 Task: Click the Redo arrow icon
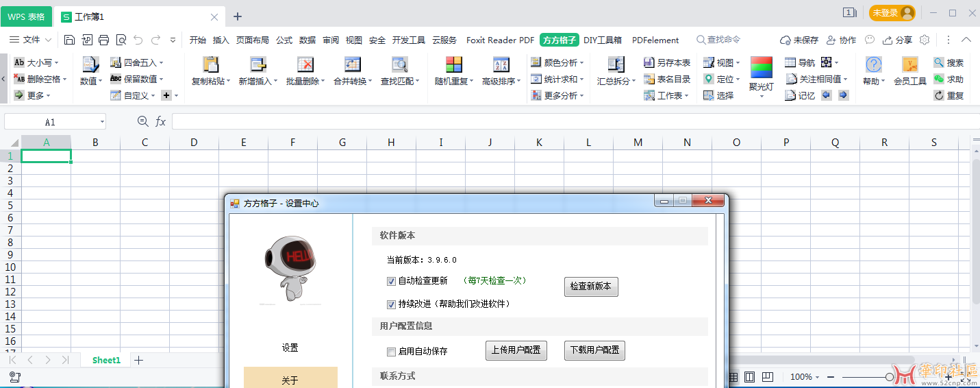pos(155,40)
